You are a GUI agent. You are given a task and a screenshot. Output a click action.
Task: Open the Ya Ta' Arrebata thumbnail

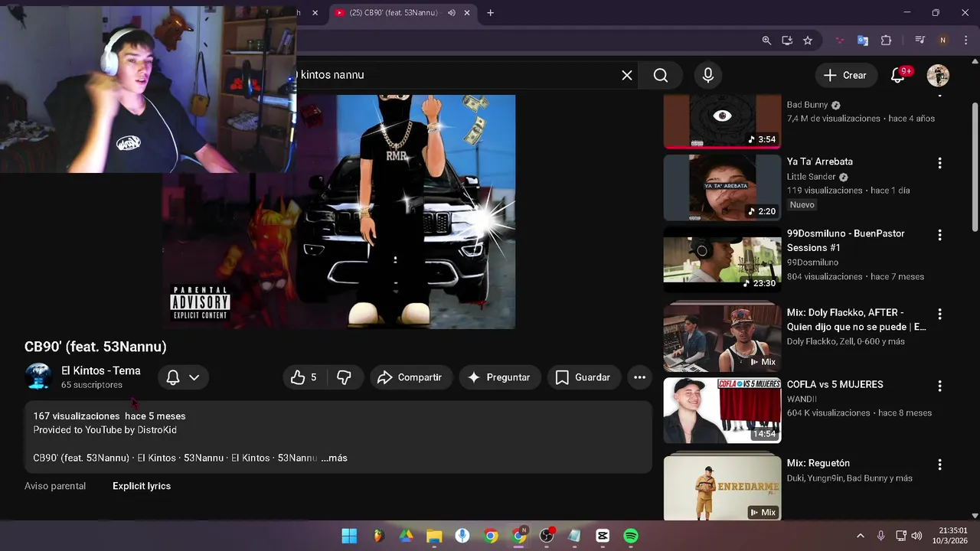click(x=722, y=187)
